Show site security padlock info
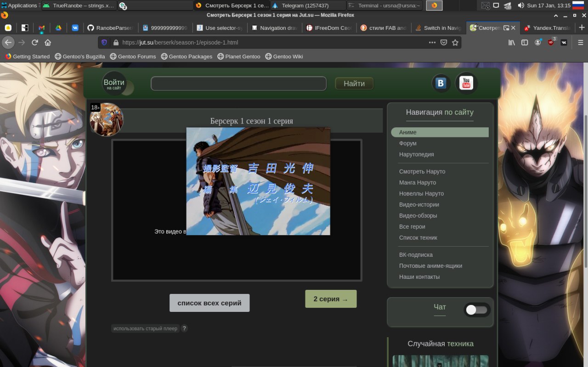Image resolution: width=588 pixels, height=367 pixels. point(116,42)
